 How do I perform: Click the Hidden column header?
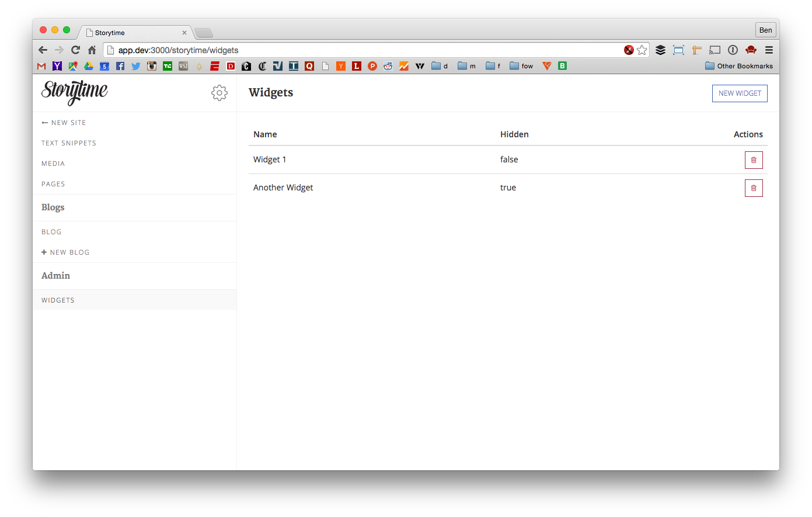click(514, 134)
